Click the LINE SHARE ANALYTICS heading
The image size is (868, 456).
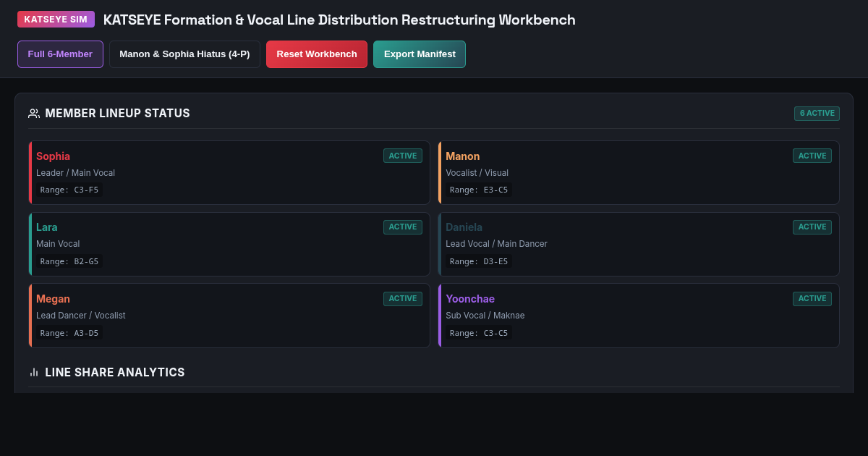pos(115,372)
